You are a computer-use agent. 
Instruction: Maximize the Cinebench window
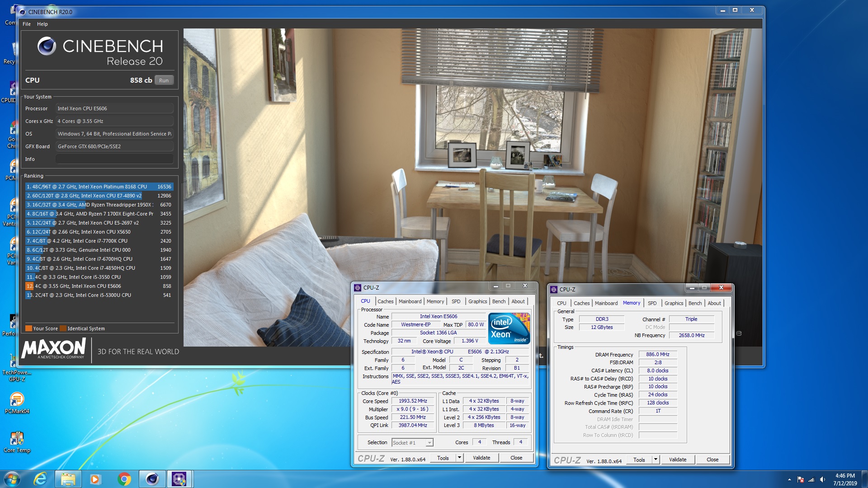tap(735, 10)
